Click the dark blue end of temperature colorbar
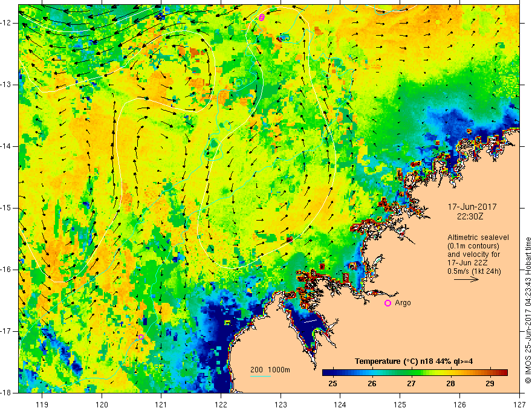 coord(325,373)
